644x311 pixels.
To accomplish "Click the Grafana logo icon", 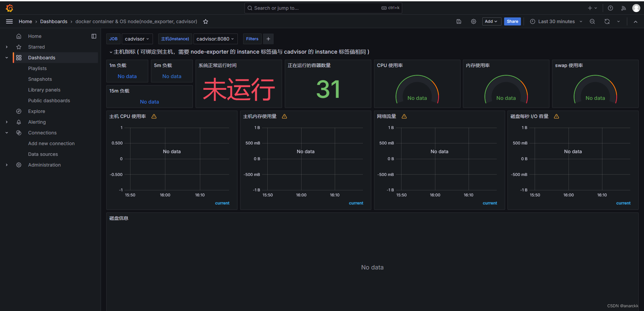I will [x=9, y=8].
